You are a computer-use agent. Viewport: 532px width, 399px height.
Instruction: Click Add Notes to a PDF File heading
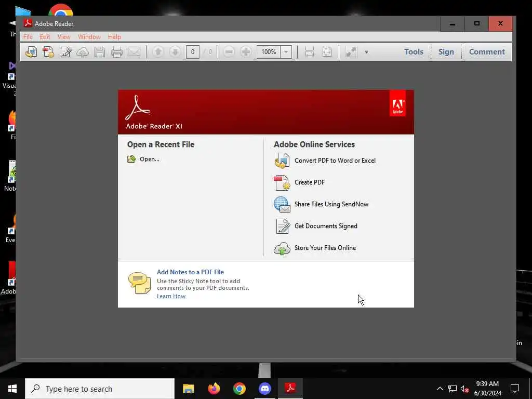pos(190,272)
